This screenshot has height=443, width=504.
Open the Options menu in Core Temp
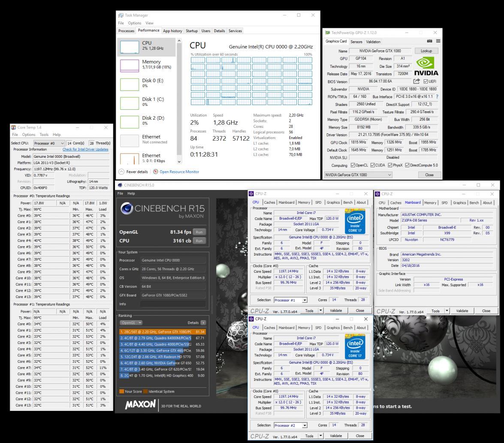(29, 135)
